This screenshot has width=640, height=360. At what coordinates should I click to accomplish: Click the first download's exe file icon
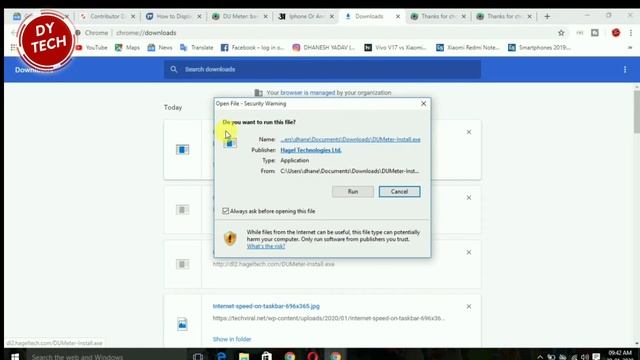pos(182,150)
